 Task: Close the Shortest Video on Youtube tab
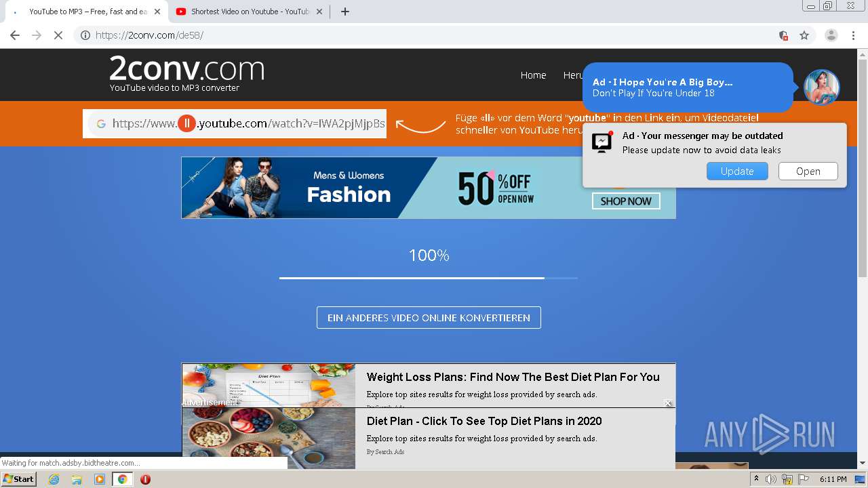click(x=319, y=12)
